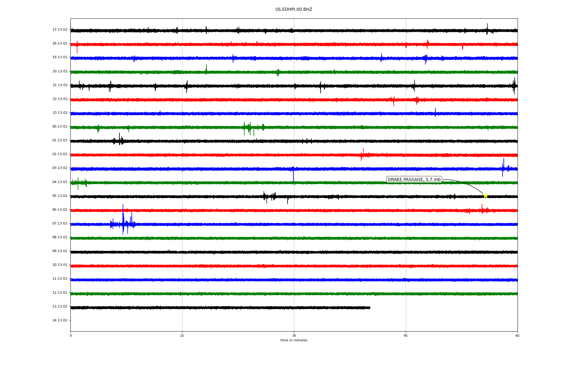Click the green signal cluster on 00:13:02 trace
Viewport: 588px width, 368px height.
click(254, 128)
